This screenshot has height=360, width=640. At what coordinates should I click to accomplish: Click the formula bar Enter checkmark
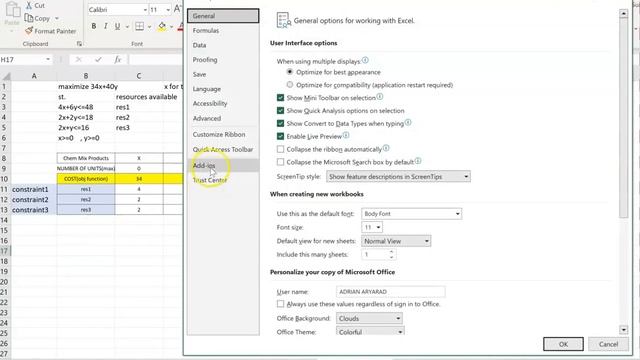[98, 60]
